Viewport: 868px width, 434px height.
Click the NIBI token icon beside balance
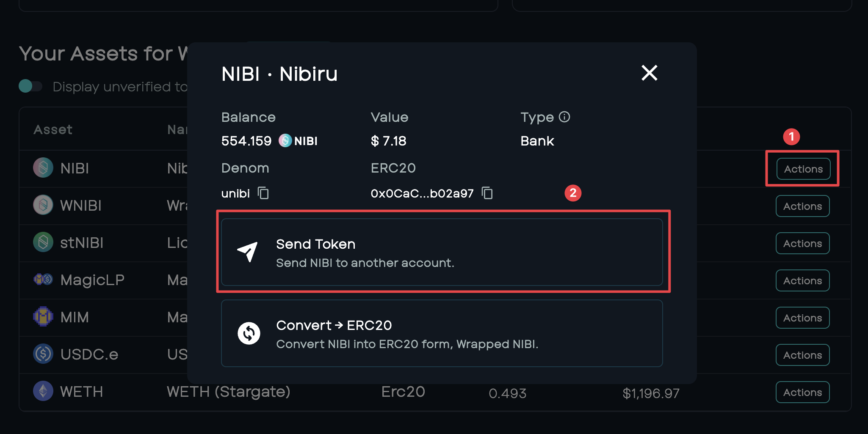tap(285, 140)
